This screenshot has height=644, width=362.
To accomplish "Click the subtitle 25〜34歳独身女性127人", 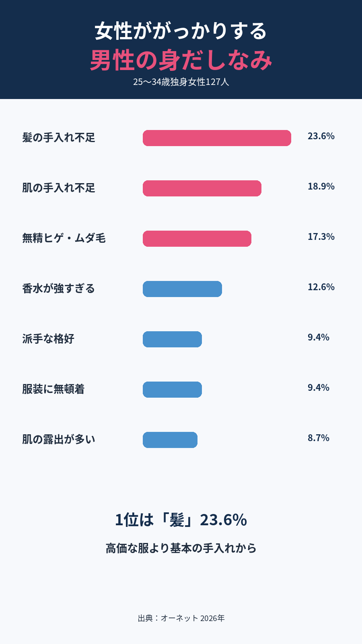I will [181, 82].
